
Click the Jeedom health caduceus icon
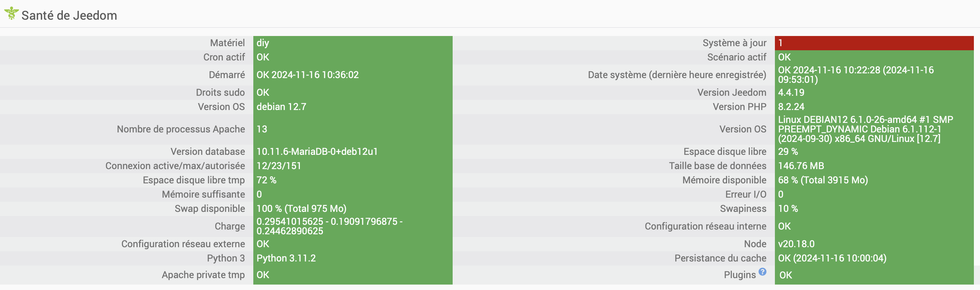[12, 14]
